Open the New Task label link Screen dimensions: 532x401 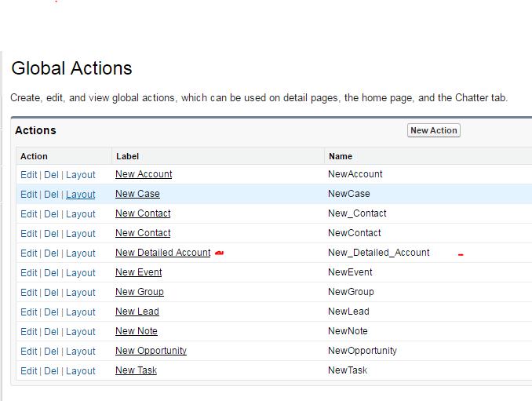(x=136, y=370)
